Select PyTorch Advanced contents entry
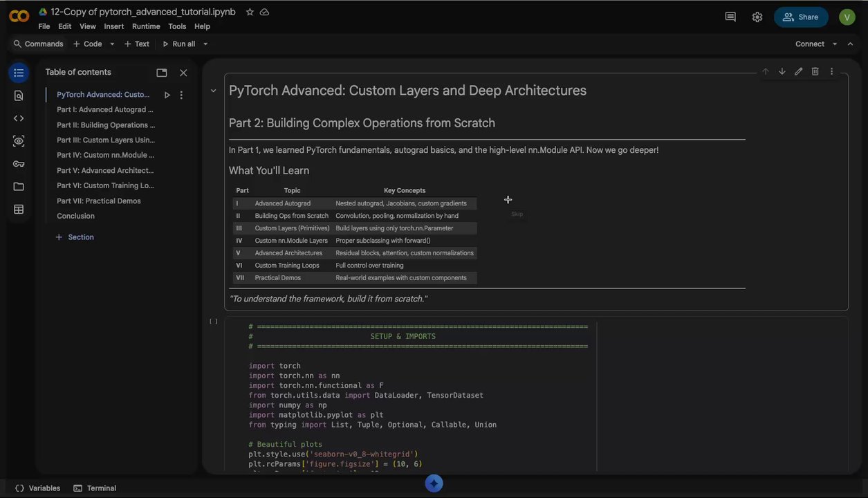 [103, 95]
